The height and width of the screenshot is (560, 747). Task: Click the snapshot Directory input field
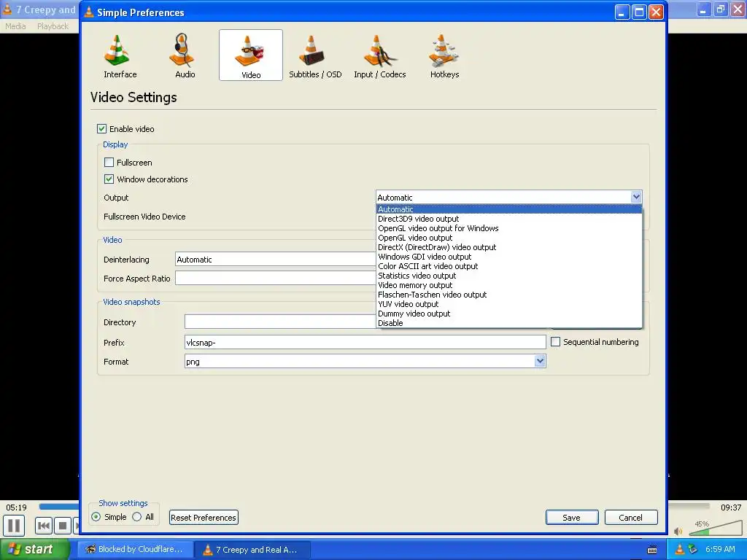280,322
